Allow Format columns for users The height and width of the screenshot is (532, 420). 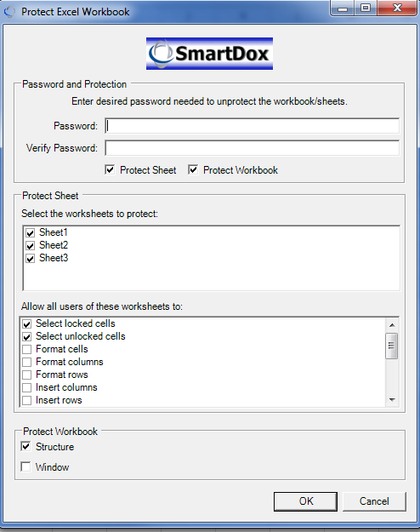[26, 362]
